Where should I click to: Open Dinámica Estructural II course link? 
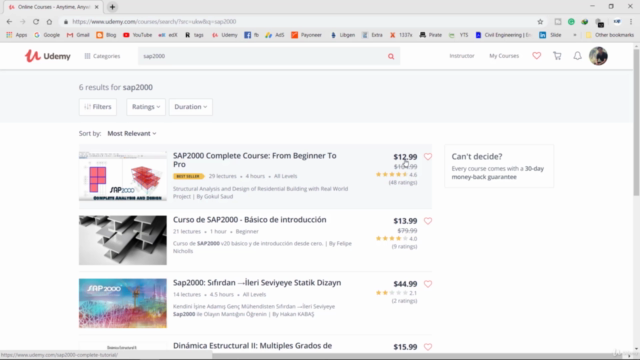click(x=252, y=346)
